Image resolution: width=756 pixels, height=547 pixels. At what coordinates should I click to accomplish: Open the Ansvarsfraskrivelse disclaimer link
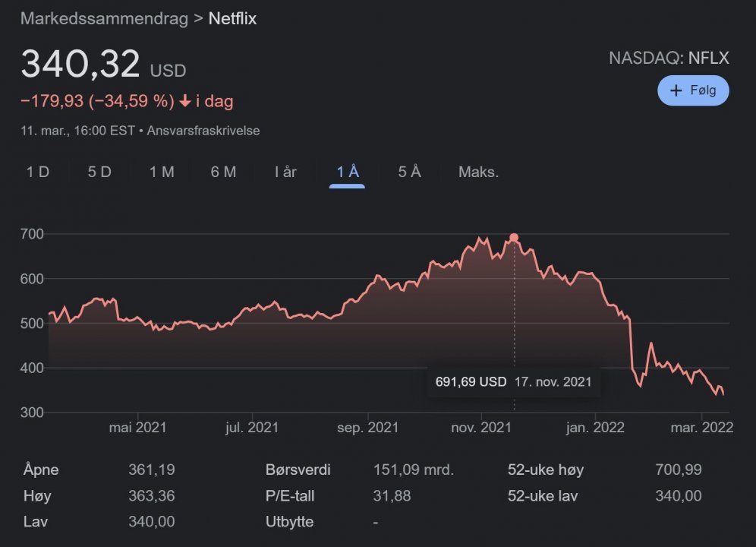(x=204, y=131)
